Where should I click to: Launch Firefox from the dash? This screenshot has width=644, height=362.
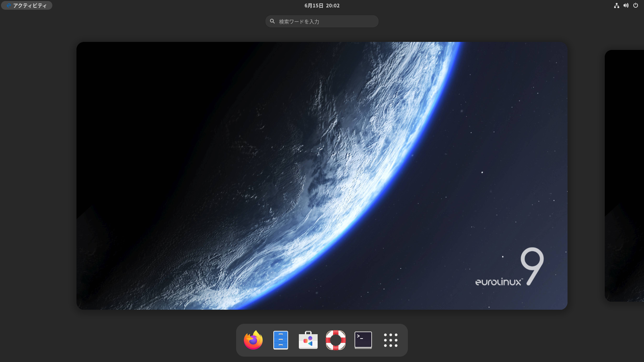253,340
